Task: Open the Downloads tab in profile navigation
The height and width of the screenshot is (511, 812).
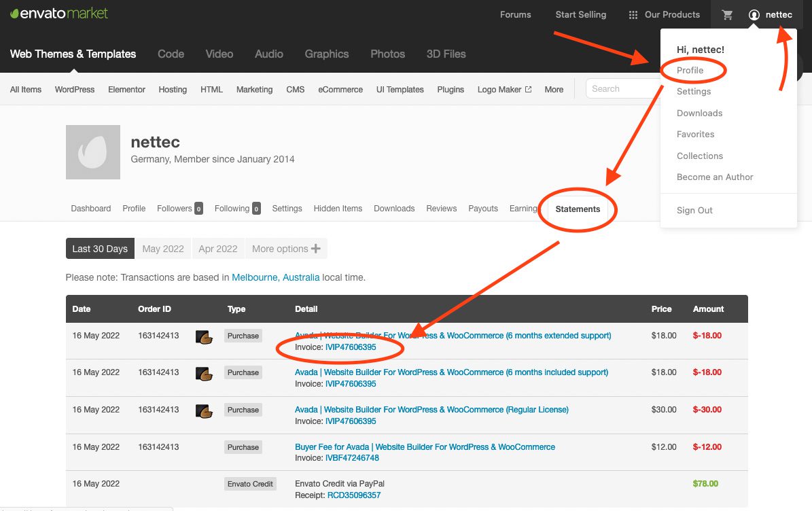Action: pyautogui.click(x=394, y=209)
